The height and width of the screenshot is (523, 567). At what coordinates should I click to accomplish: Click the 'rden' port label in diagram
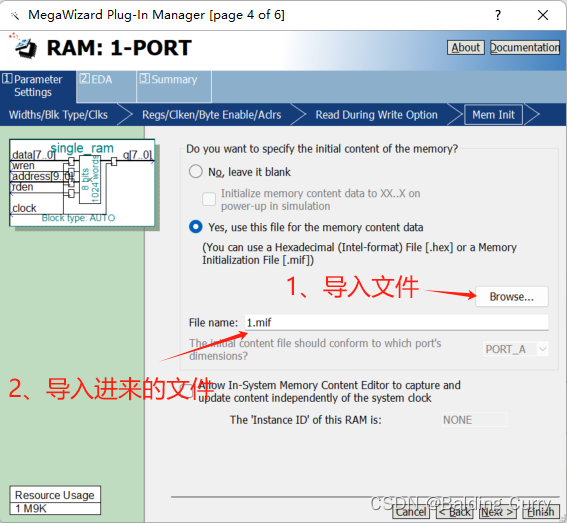(x=22, y=187)
